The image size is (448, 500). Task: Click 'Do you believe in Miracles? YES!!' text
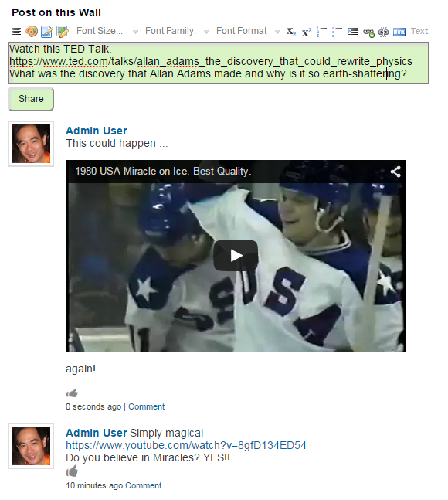point(148,457)
